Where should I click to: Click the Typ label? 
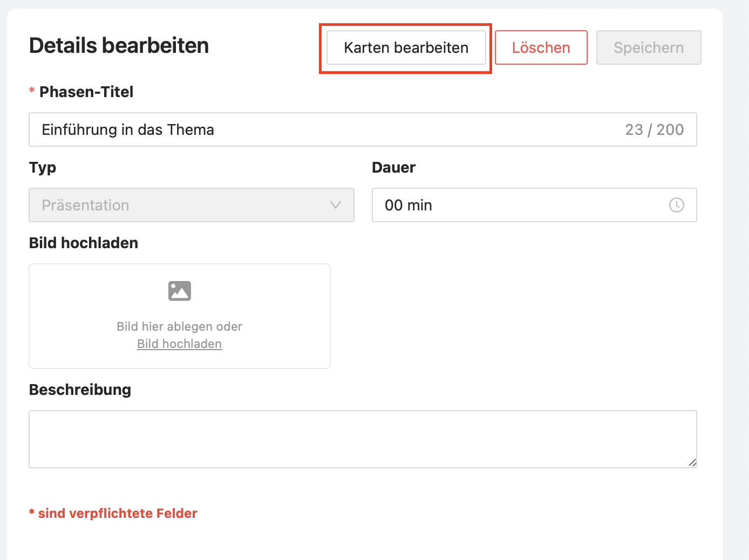pyautogui.click(x=43, y=168)
